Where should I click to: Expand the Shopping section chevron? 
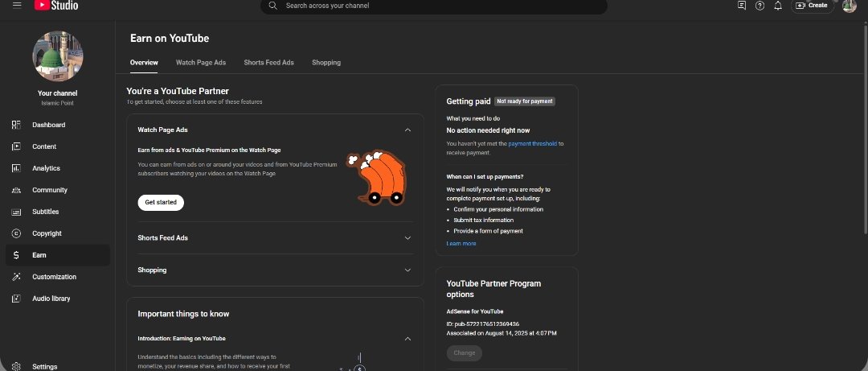pyautogui.click(x=407, y=270)
